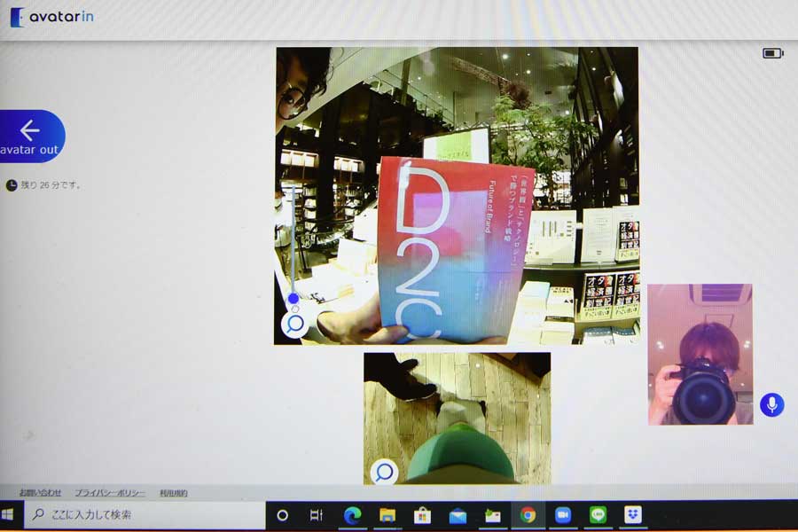Open Microsoft Store from taskbar
798x532 pixels.
click(x=422, y=516)
